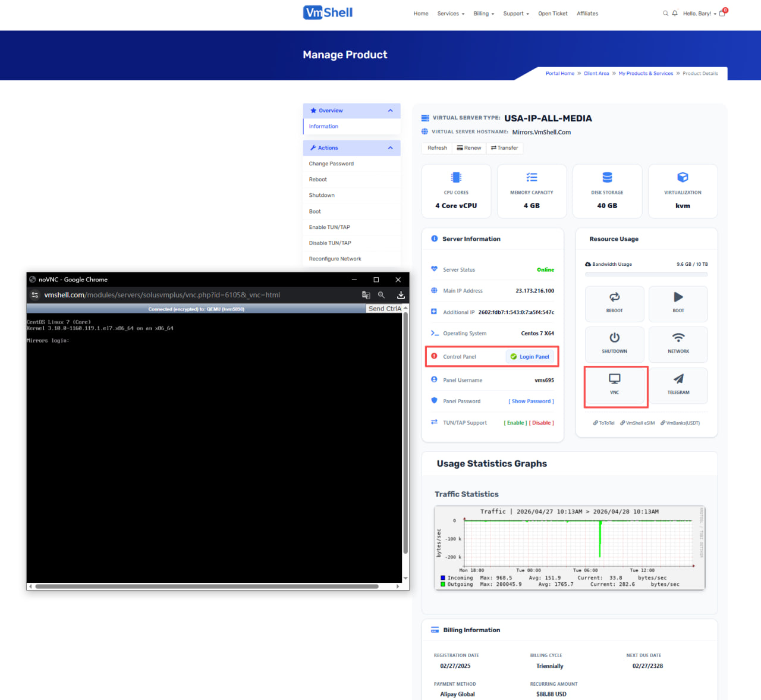Click the panel password shield icon

434,401
